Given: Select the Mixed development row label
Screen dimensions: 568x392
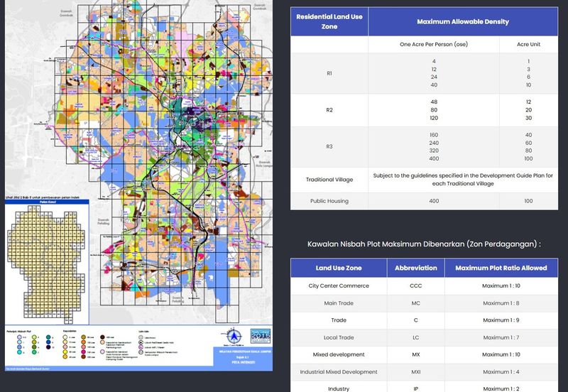Looking at the screenshot, I should (x=339, y=354).
